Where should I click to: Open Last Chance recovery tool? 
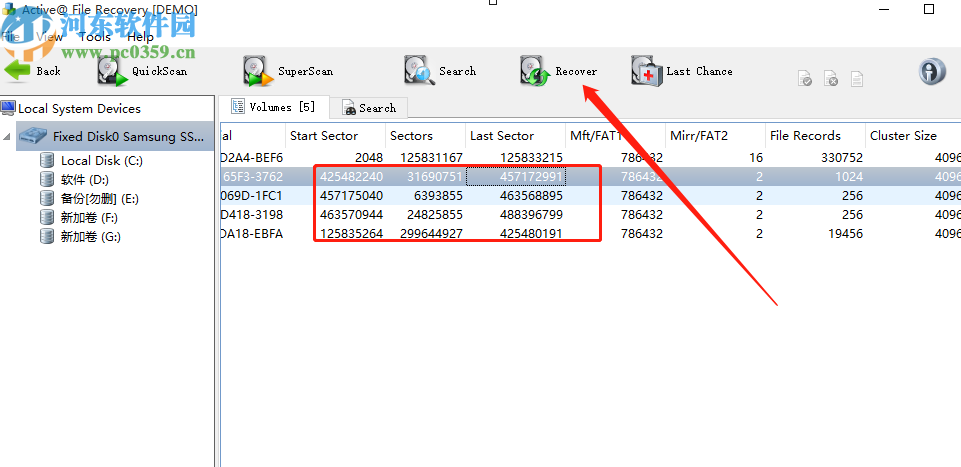(682, 71)
